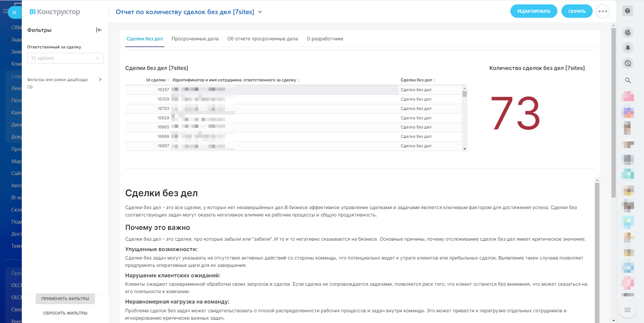Open the list menu button at sidebar bottom
644x323 pixels.
[627, 310]
